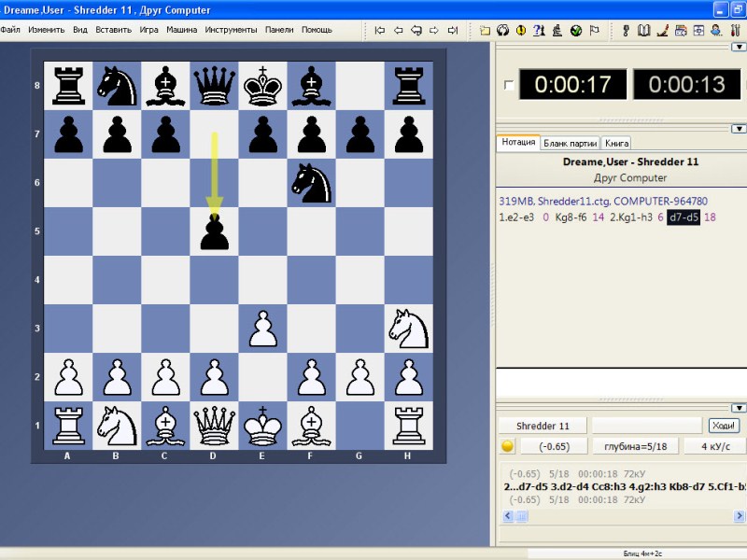
Task: Toggle the checkbox beside the clock
Action: (508, 85)
